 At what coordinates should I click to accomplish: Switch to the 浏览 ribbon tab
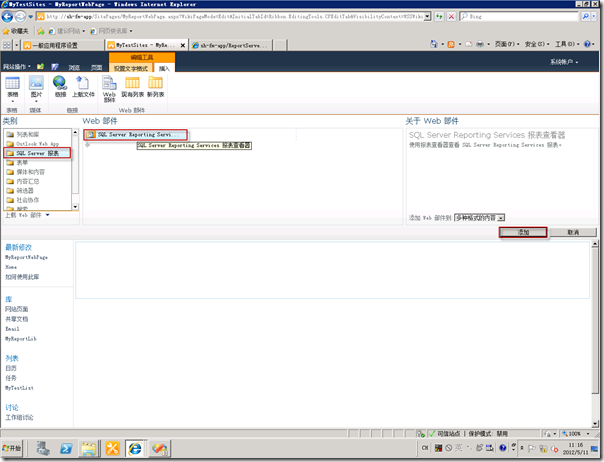coord(74,68)
